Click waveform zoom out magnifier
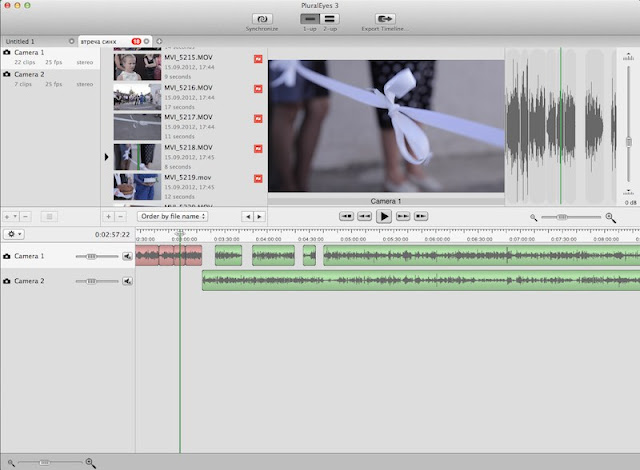The image size is (640, 470). click(x=533, y=217)
